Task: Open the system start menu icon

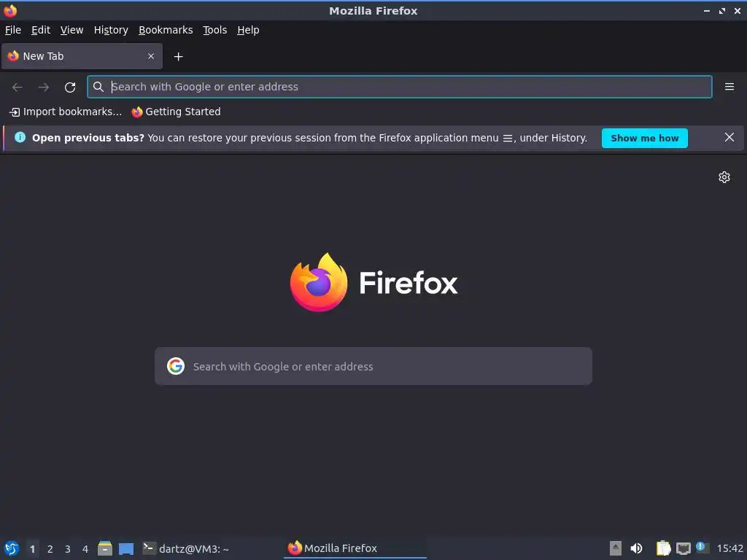Action: (x=12, y=548)
